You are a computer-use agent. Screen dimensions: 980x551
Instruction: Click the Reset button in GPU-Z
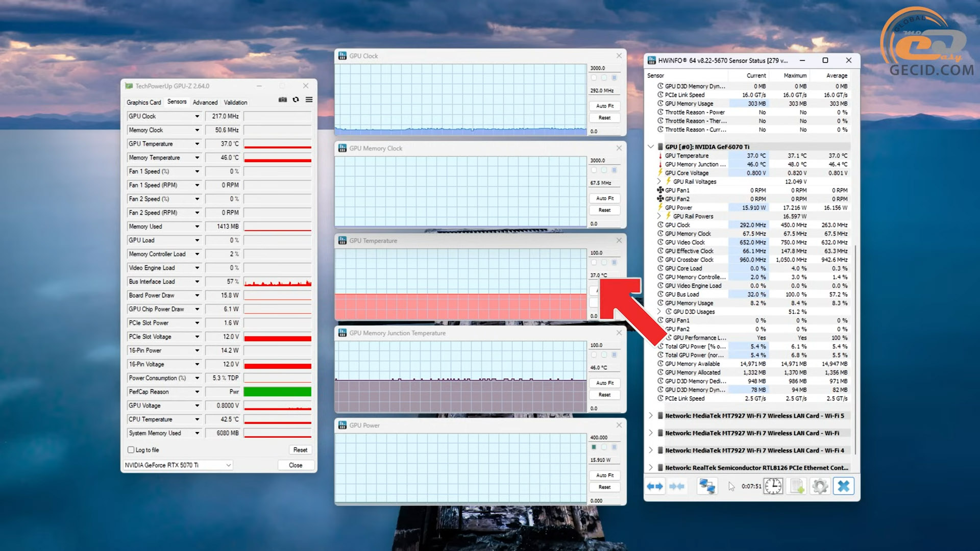300,450
